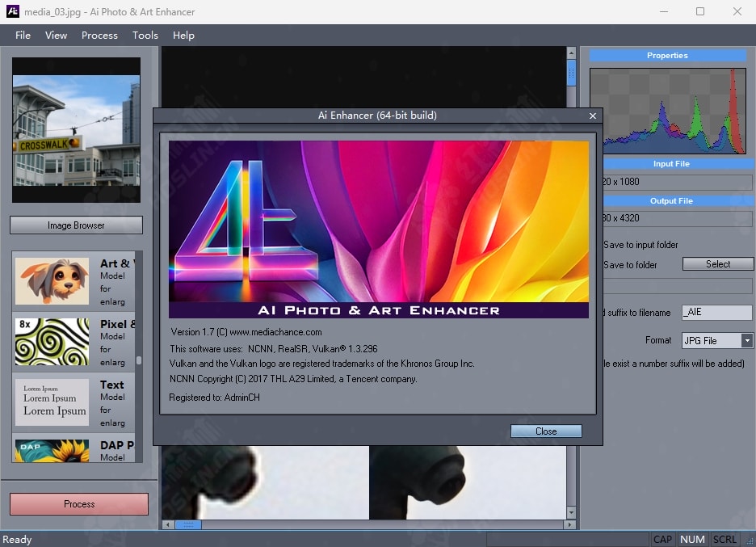Click the preview's vertical scrollbar up arrow

[x=571, y=53]
